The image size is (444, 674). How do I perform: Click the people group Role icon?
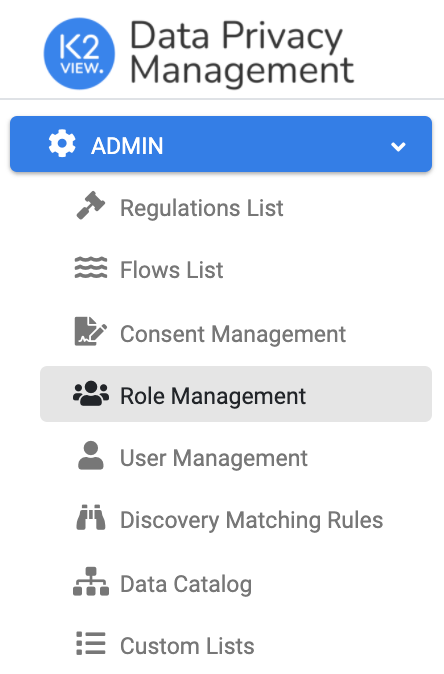(x=91, y=394)
